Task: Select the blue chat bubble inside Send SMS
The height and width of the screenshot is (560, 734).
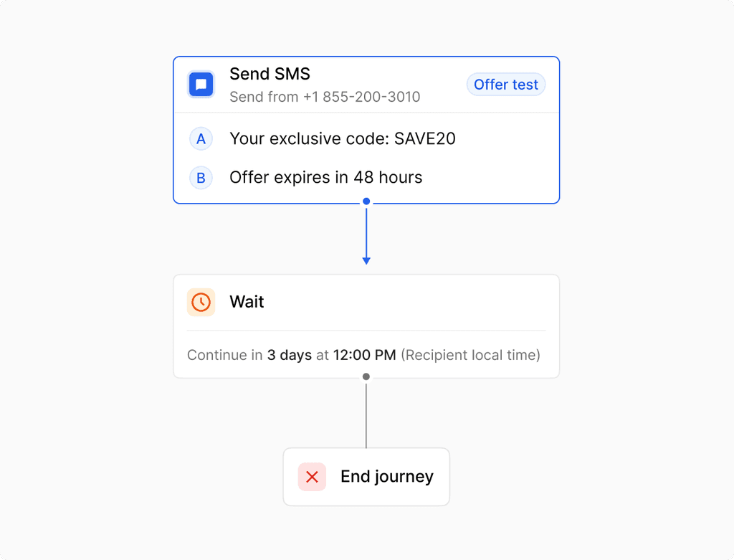Action: [x=201, y=84]
